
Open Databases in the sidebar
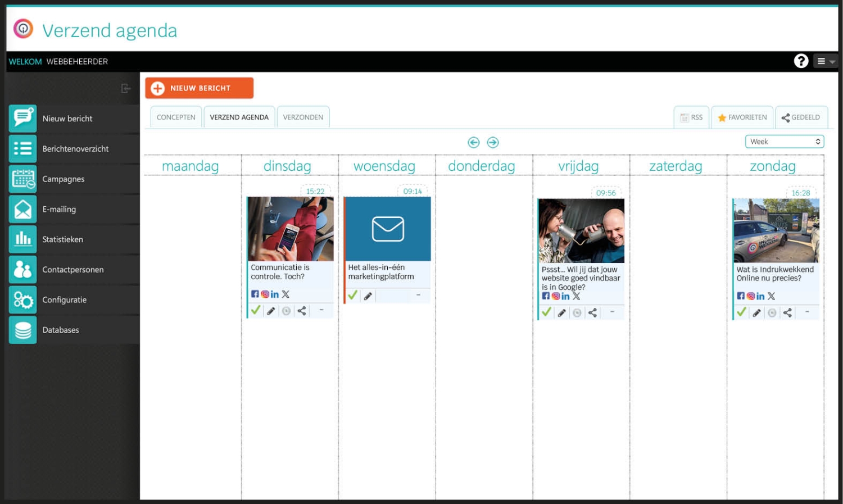74,330
